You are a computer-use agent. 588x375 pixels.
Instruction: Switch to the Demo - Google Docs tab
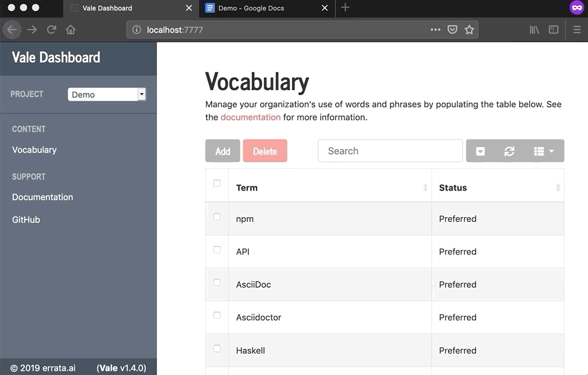(x=260, y=8)
